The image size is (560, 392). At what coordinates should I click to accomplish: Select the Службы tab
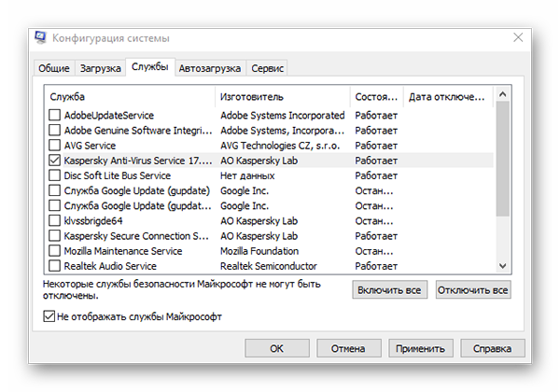150,67
